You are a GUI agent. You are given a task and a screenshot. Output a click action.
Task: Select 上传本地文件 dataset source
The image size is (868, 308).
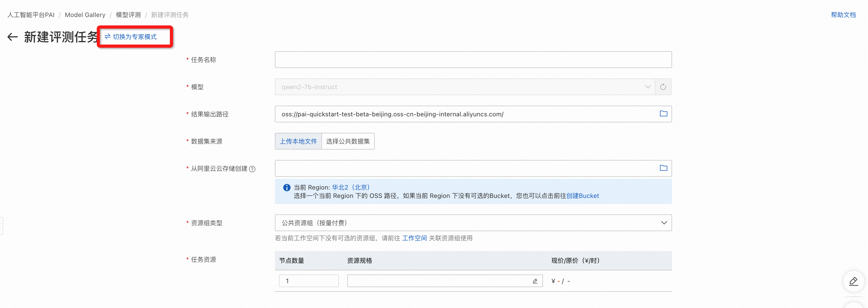point(298,141)
